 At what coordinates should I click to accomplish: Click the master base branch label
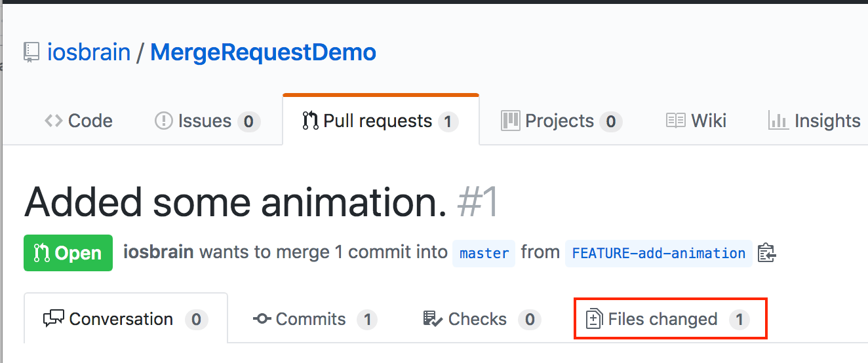(484, 254)
